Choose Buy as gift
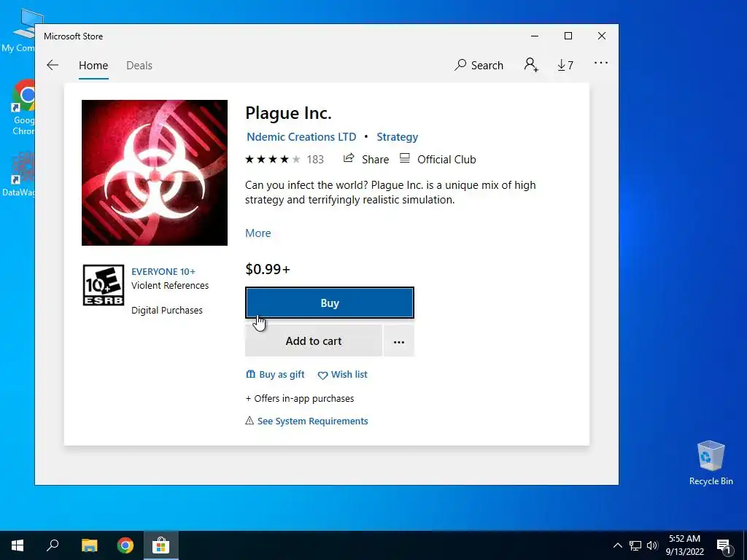The image size is (747, 560). click(275, 374)
